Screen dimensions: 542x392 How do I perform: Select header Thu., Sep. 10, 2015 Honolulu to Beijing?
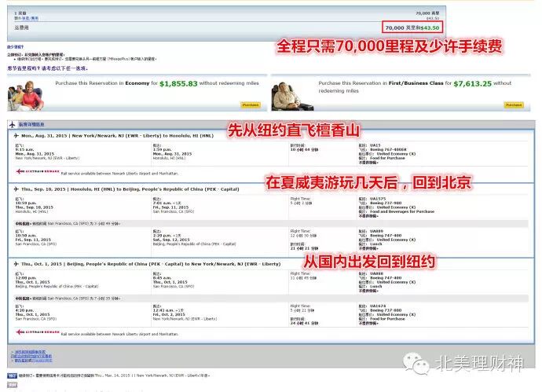pos(130,189)
